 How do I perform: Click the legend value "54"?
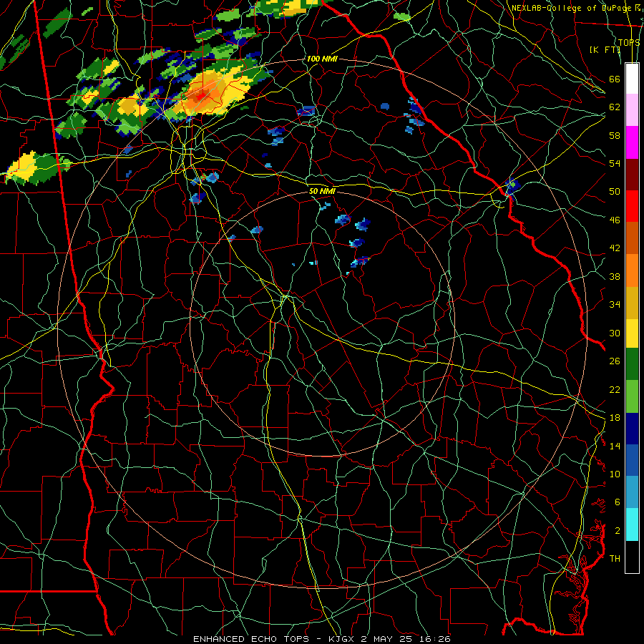pos(615,163)
